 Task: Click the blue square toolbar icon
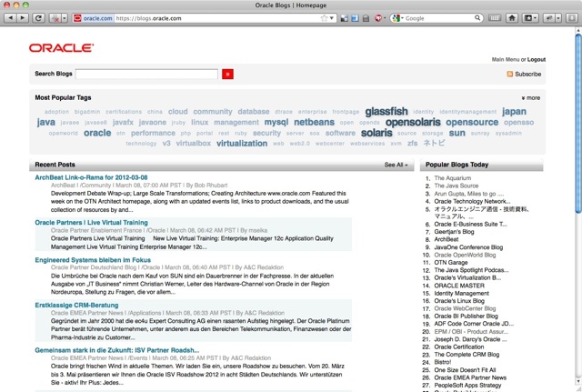pyautogui.click(x=356, y=18)
